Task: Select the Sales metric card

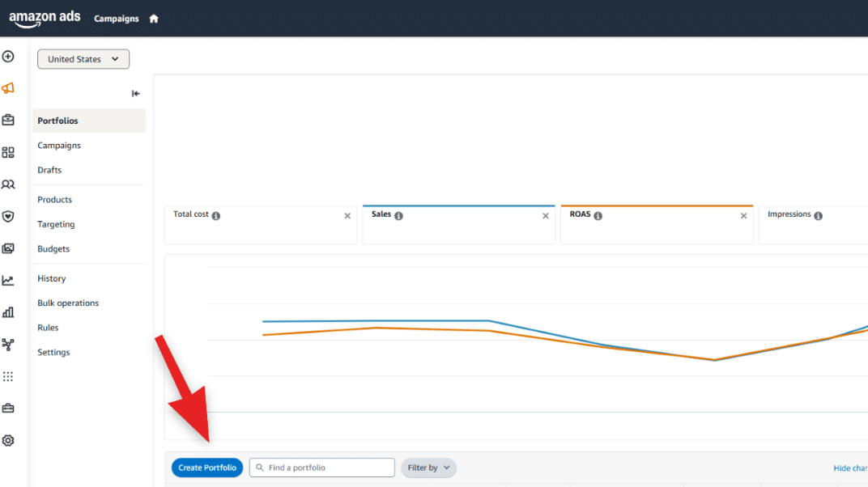Action: pyautogui.click(x=459, y=224)
